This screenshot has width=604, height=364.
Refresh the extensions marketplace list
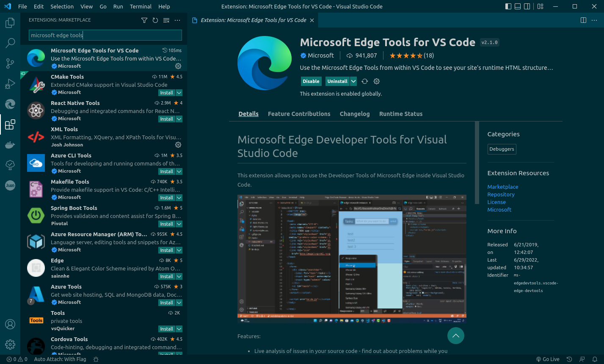click(155, 20)
